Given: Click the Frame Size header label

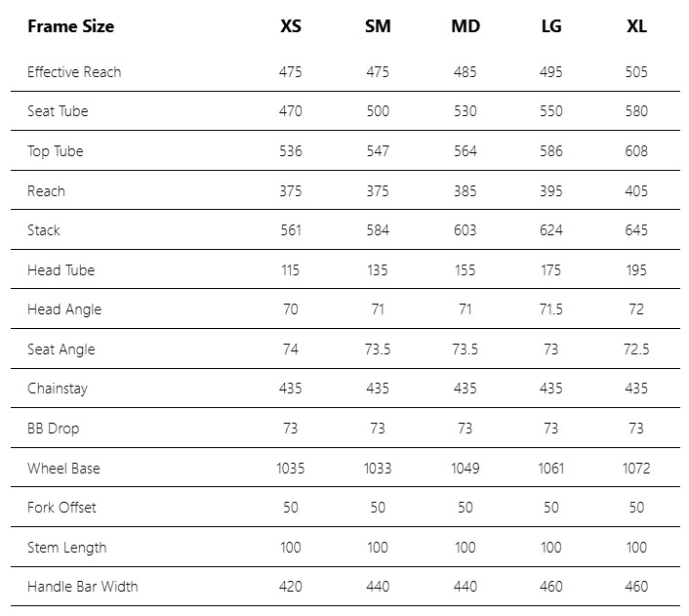Looking at the screenshot, I should [70, 26].
